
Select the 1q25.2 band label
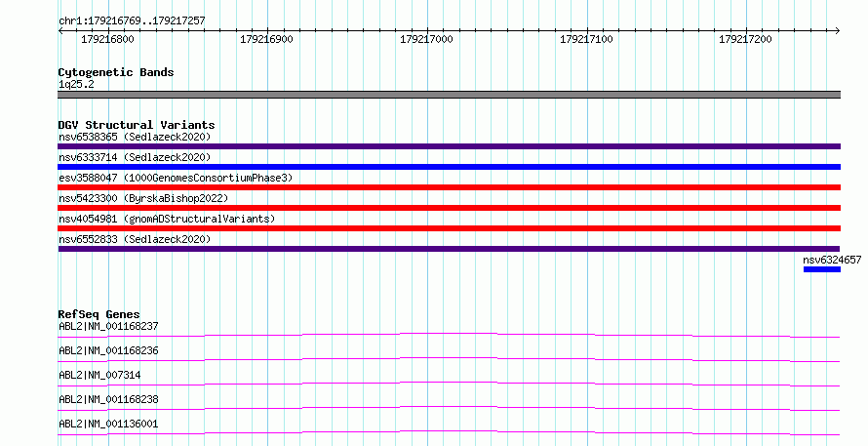pos(76,84)
